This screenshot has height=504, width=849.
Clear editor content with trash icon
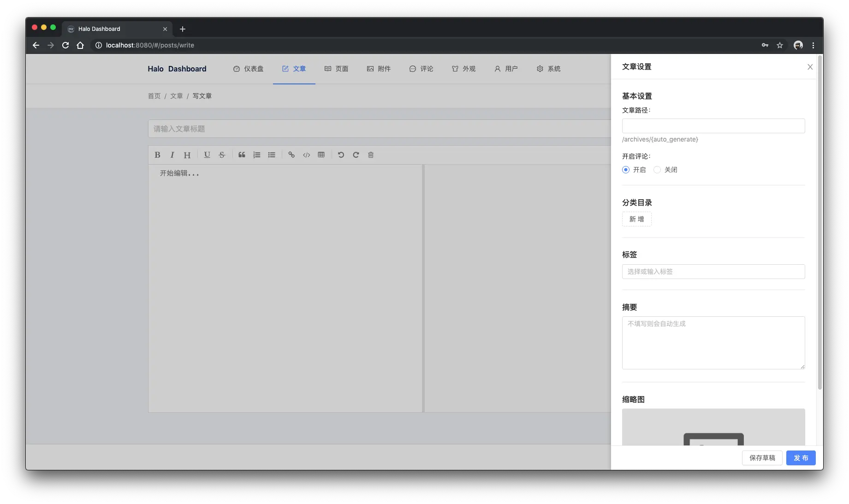[371, 155]
